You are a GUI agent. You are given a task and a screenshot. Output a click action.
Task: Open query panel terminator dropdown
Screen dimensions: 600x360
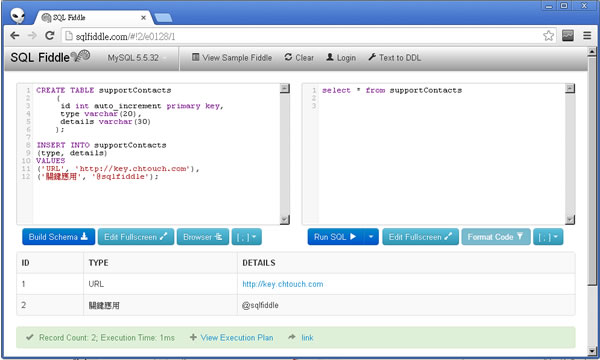click(548, 237)
